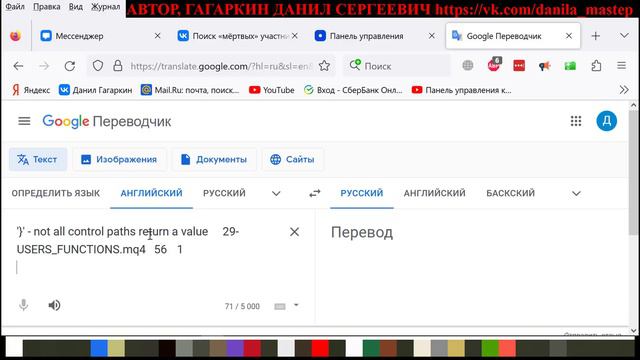Toggle the on-screen keyboard icon
Viewport: 640px width, 360px height.
pos(280,306)
